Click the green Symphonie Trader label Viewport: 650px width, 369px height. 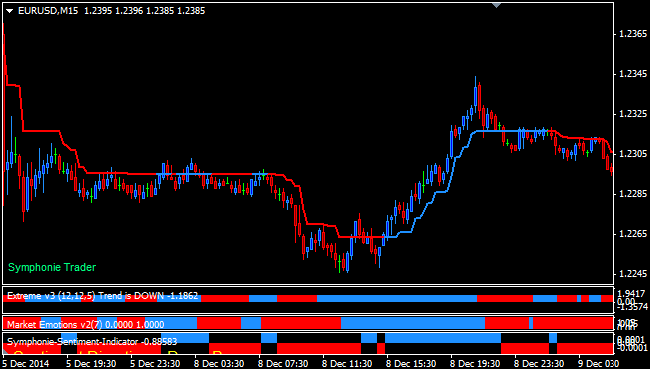52,267
